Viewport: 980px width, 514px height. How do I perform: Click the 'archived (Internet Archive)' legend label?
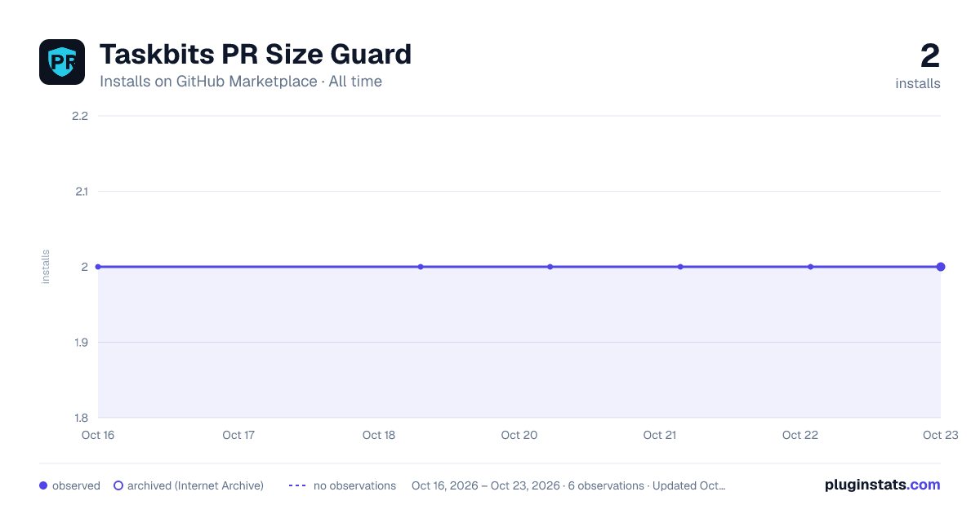195,485
